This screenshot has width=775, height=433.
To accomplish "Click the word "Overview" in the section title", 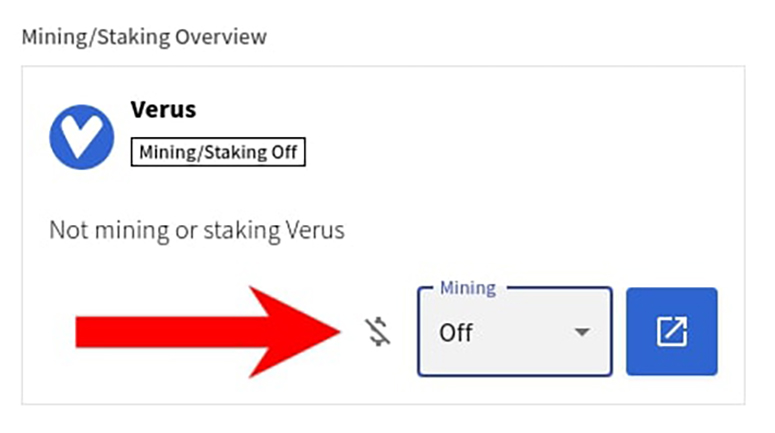I will pos(222,37).
